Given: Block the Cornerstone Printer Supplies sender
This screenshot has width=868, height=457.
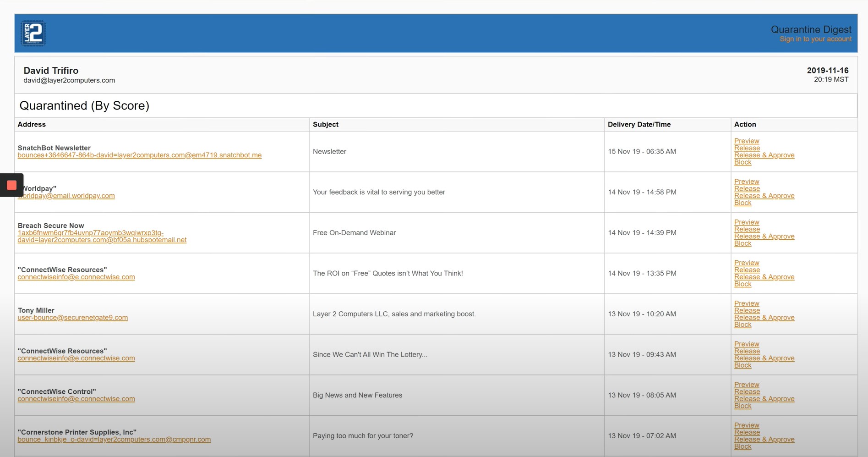Looking at the screenshot, I should click(x=742, y=446).
